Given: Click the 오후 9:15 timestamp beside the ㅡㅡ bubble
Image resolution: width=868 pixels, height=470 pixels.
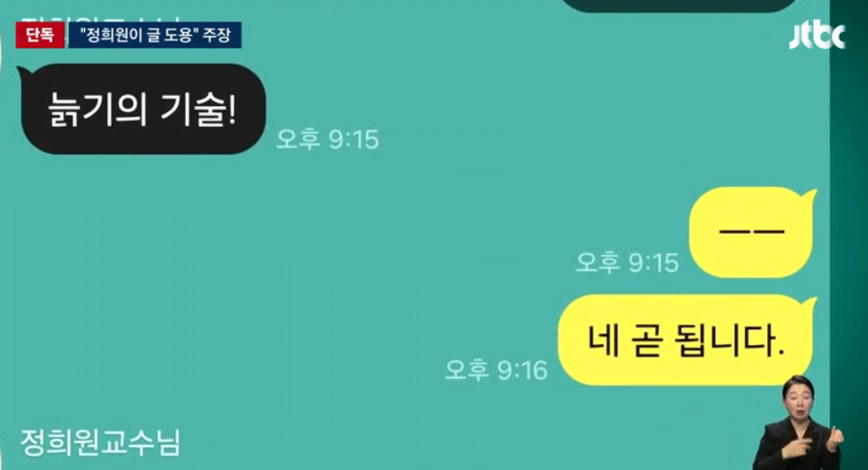Looking at the screenshot, I should (x=627, y=262).
